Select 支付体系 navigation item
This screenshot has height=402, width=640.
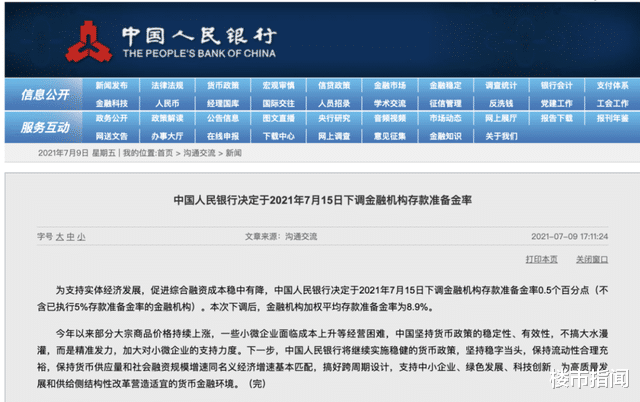(612, 85)
